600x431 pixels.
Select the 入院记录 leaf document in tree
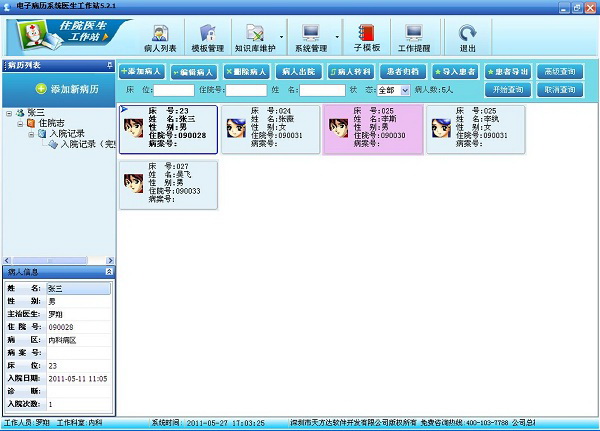(82, 144)
